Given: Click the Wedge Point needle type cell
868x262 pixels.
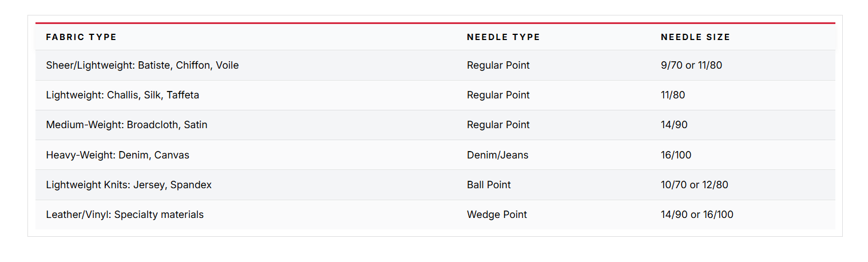Looking at the screenshot, I should 497,215.
